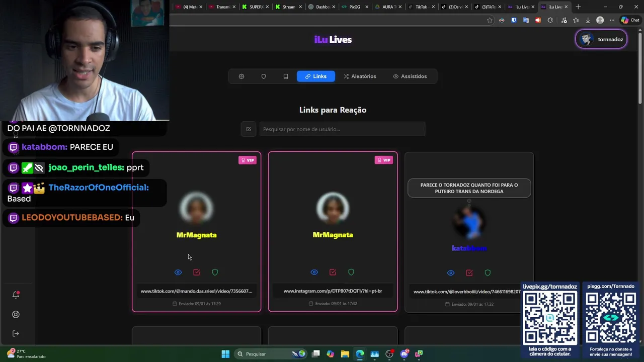Switch to the Stream browser tab
Image resolution: width=644 pixels, height=362 pixels.
click(x=288, y=7)
